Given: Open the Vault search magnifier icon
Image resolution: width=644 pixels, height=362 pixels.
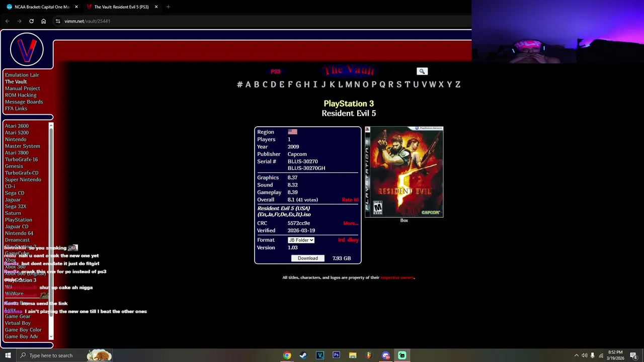Looking at the screenshot, I should (422, 71).
